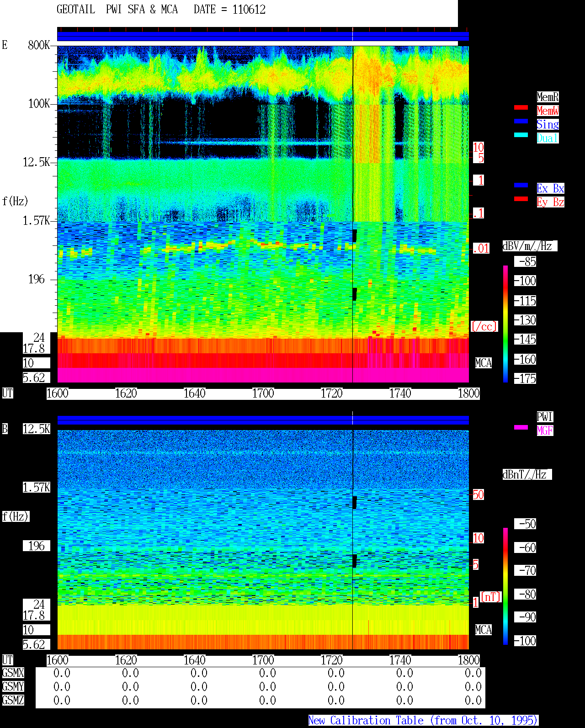585x728 pixels.
Task: Click the blue mode bar above E spectrogram
Action: pyautogui.click(x=263, y=37)
